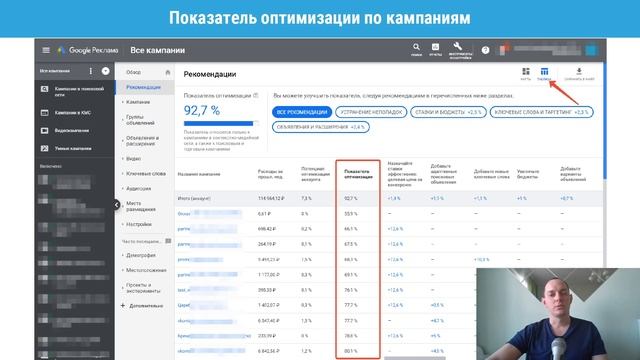This screenshot has height=360, width=640.
Task: Open Настройки in the navigation
Action: (139, 224)
